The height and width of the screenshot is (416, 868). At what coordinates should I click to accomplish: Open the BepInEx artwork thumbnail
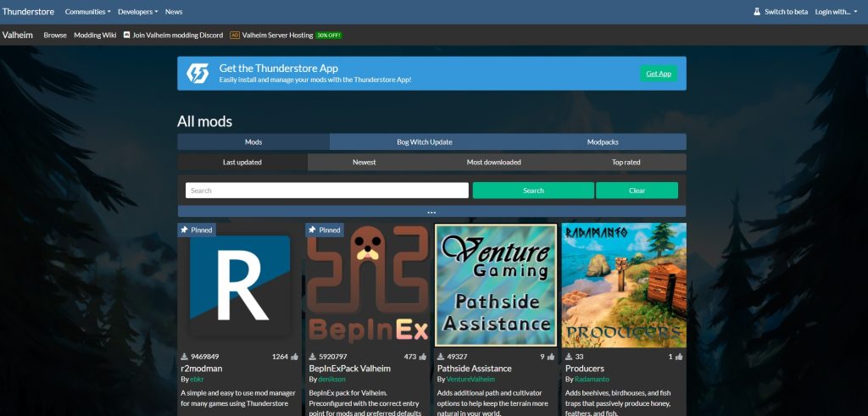[368, 286]
